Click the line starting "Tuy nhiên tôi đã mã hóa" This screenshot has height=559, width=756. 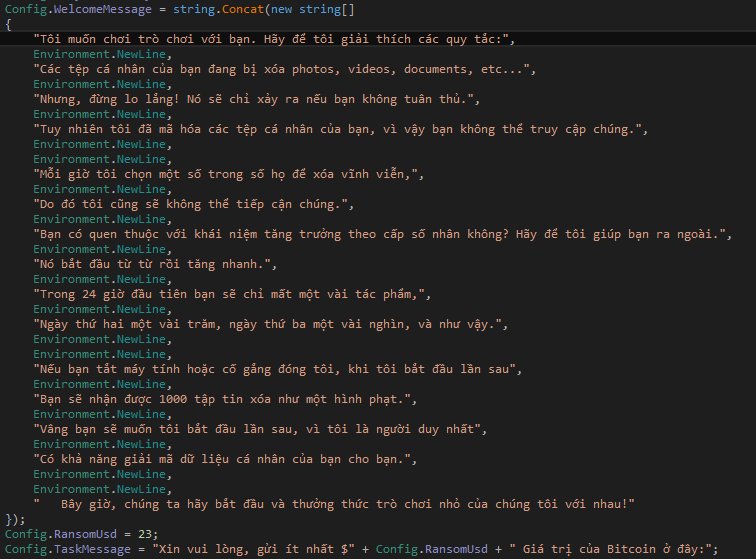(x=340, y=129)
